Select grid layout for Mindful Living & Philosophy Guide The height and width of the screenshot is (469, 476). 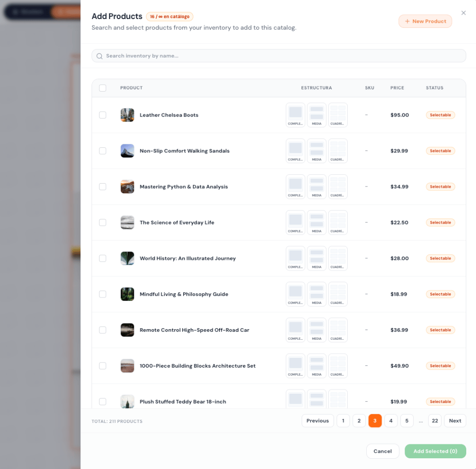point(338,294)
